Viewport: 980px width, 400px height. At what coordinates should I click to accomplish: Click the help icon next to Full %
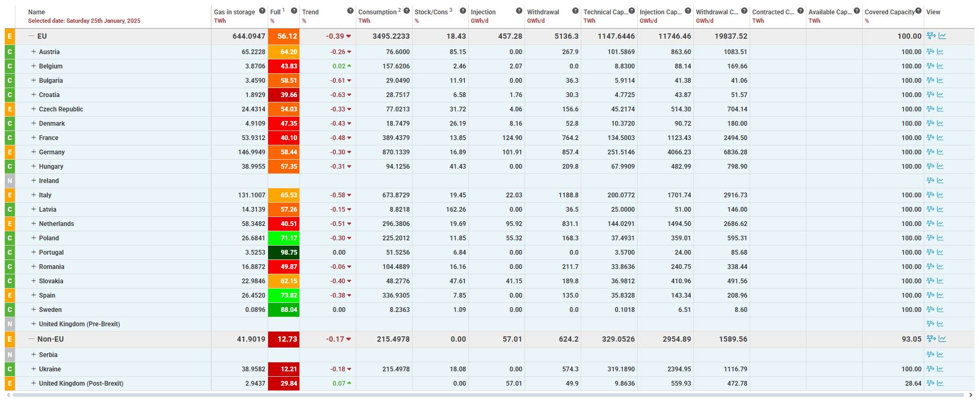[294, 11]
